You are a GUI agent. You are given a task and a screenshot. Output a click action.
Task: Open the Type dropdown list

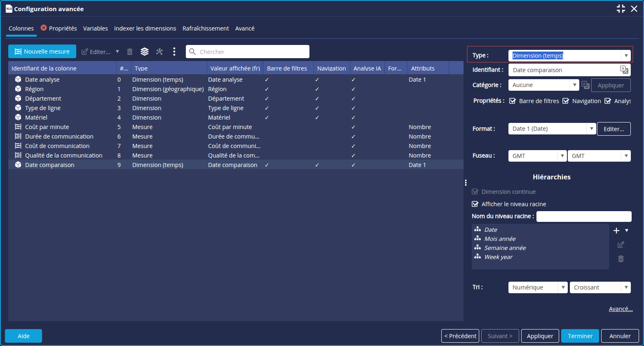click(x=626, y=56)
